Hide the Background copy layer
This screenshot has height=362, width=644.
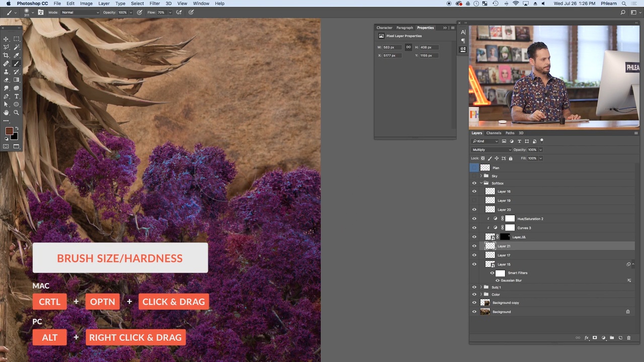pyautogui.click(x=474, y=303)
